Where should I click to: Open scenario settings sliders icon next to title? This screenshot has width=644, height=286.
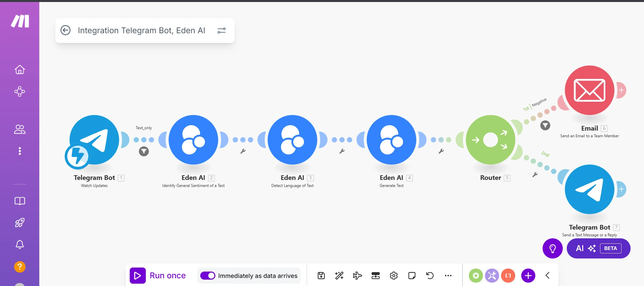222,31
